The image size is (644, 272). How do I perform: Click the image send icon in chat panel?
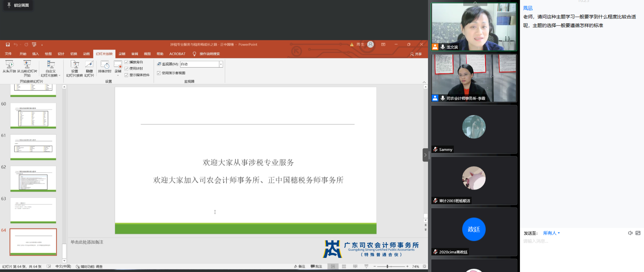pyautogui.click(x=638, y=233)
